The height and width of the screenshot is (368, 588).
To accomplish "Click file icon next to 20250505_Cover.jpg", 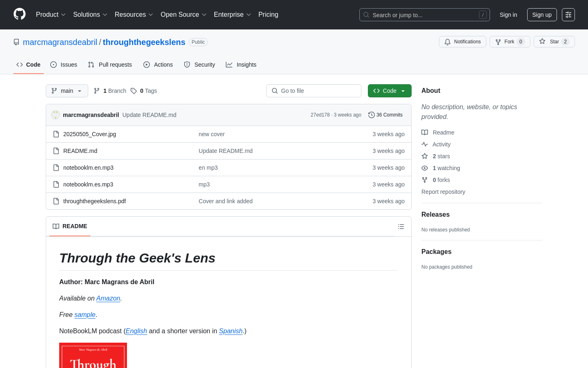I will pyautogui.click(x=56, y=134).
